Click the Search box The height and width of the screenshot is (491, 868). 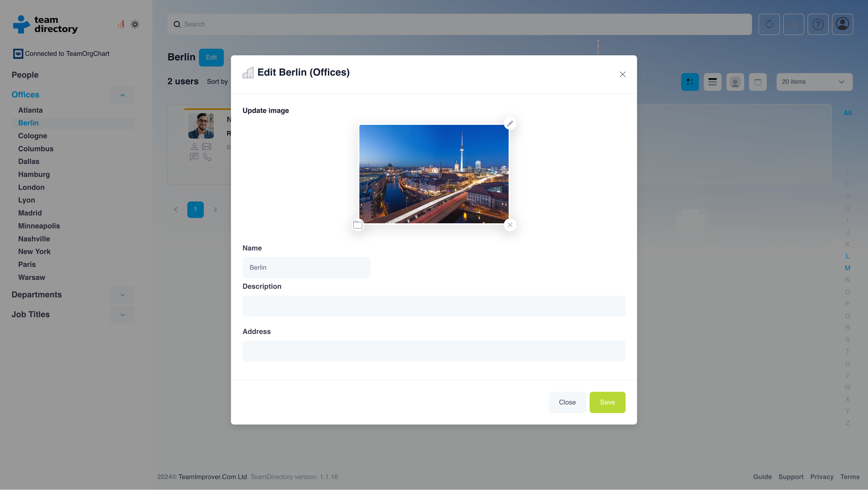459,24
